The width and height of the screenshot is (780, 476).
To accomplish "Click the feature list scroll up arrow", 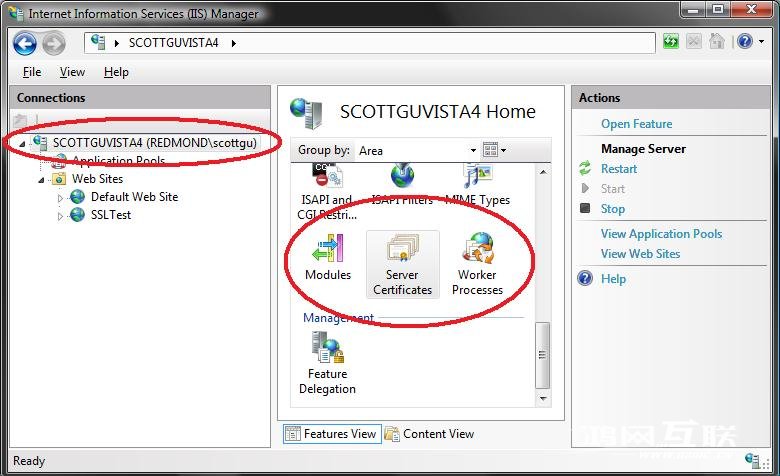I will pyautogui.click(x=543, y=172).
